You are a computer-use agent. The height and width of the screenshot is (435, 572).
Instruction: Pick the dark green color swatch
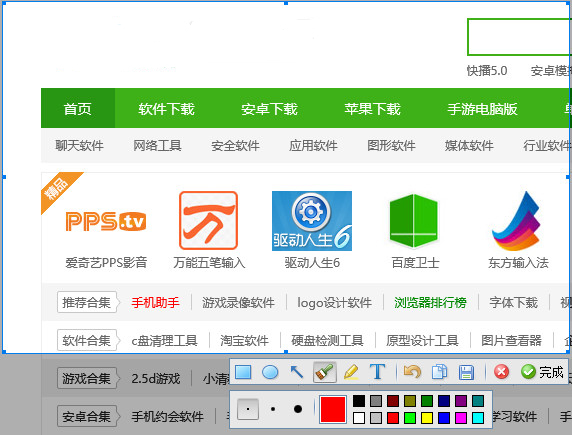pyautogui.click(x=427, y=401)
